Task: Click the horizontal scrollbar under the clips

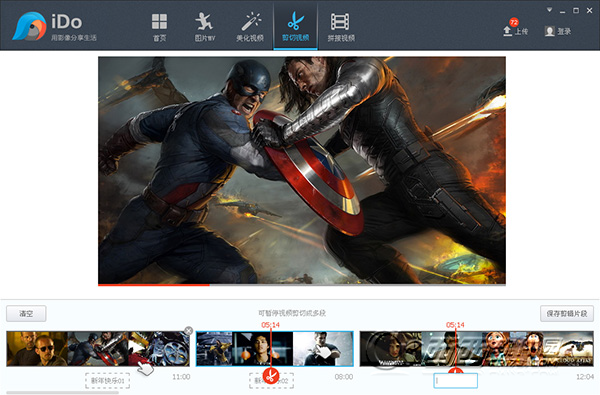Action: [63, 393]
